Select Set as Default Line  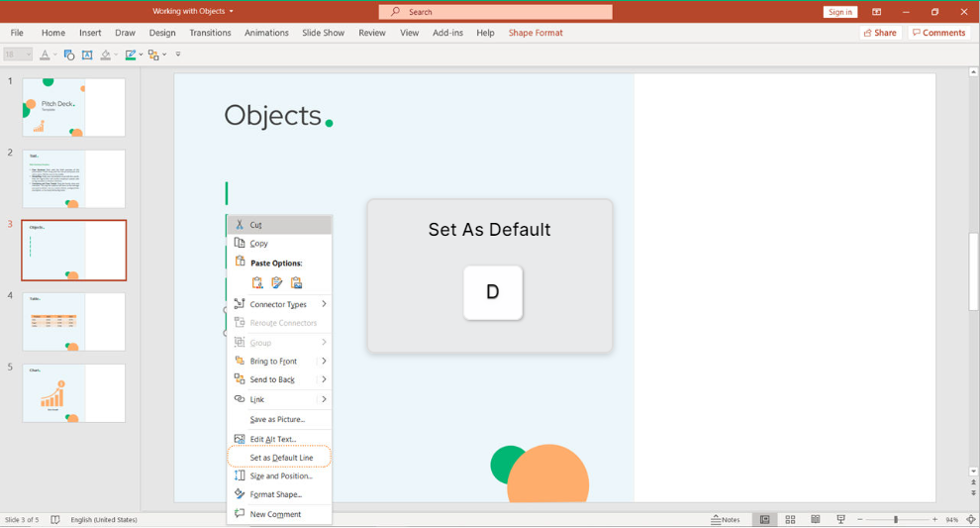279,458
